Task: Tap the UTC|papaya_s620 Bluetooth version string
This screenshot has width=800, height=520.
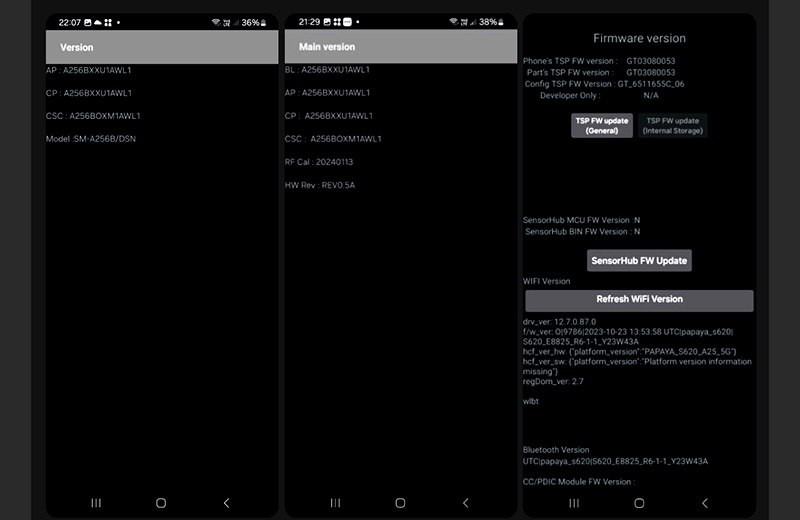Action: [x=615, y=461]
